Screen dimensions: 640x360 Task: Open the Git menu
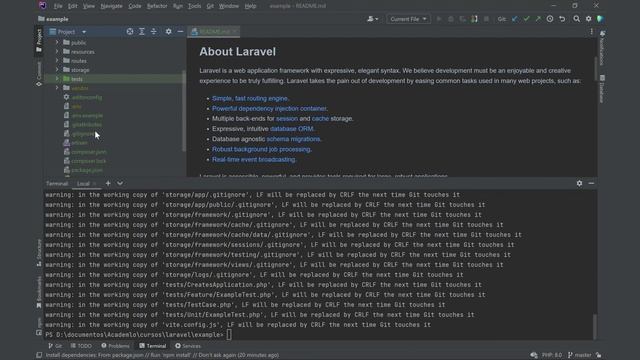(x=210, y=6)
